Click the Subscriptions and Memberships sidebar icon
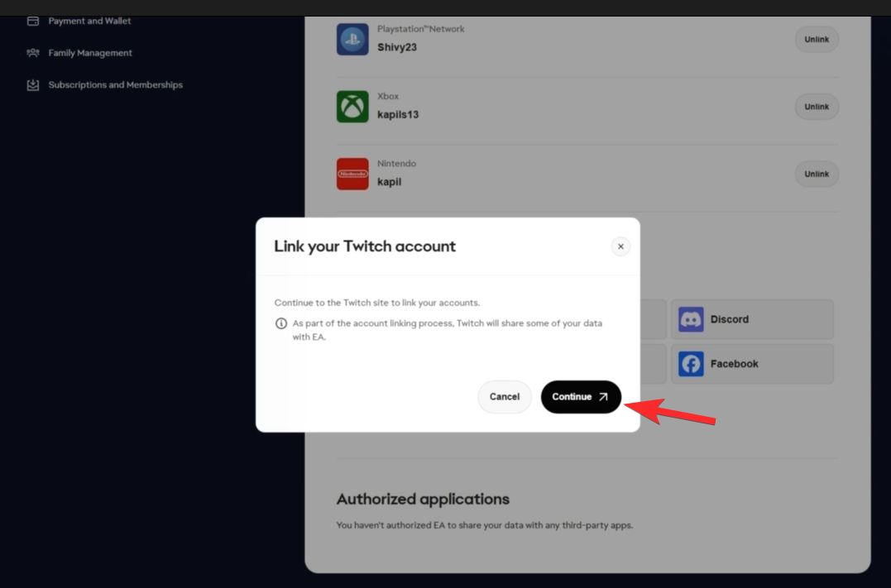This screenshot has width=891, height=588. click(33, 85)
